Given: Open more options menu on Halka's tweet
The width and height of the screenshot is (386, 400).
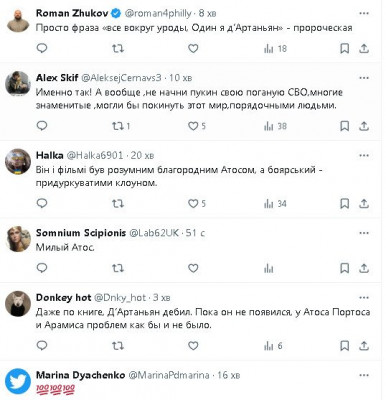Looking at the screenshot, I should 364,156.
